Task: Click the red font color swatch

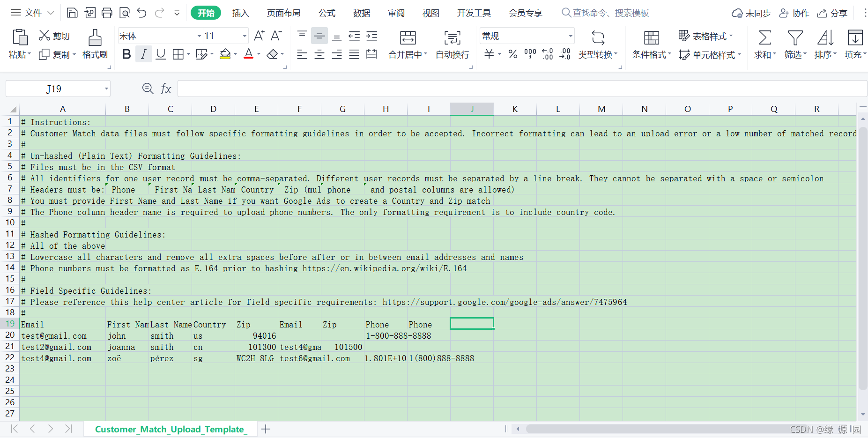Action: tap(249, 54)
